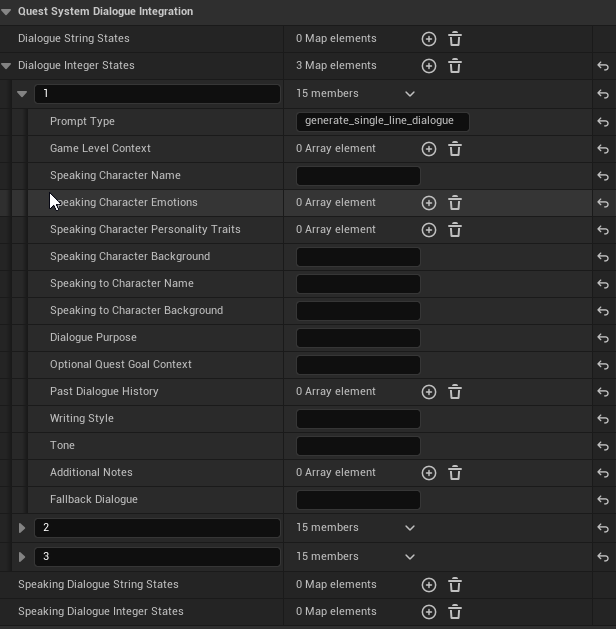Clear the Past Dialogue History array
The width and height of the screenshot is (616, 629).
pos(455,392)
